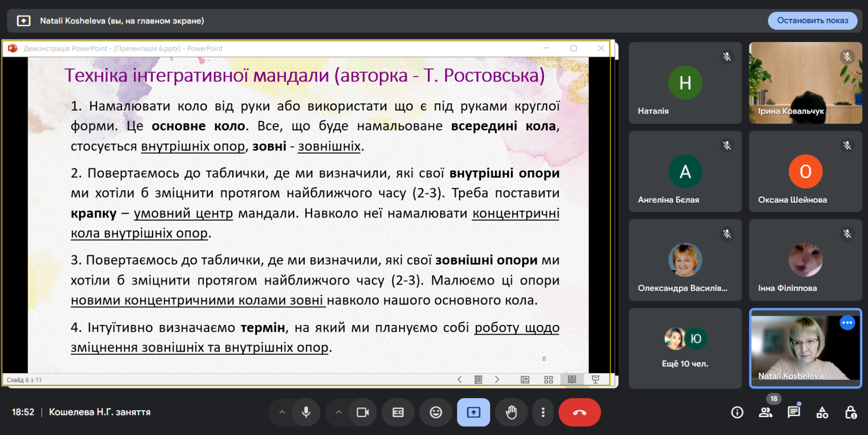Expand video settings arrow beside camera
This screenshot has height=435, width=868.
click(x=338, y=412)
